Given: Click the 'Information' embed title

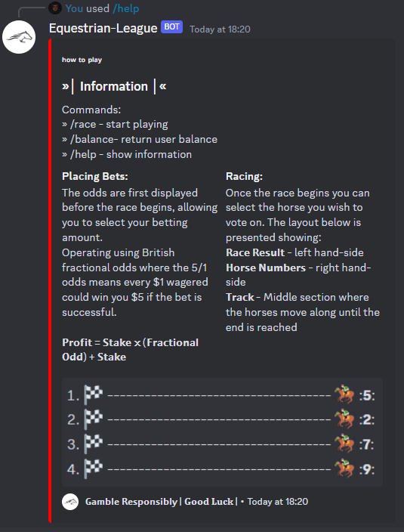Looking at the screenshot, I should point(114,86).
